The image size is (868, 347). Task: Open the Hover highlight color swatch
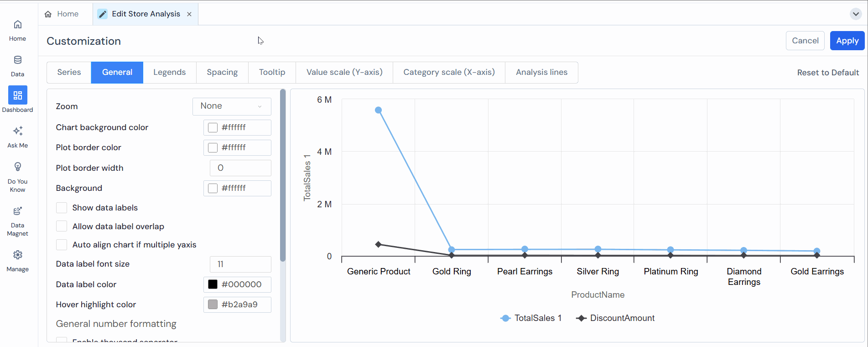point(212,305)
